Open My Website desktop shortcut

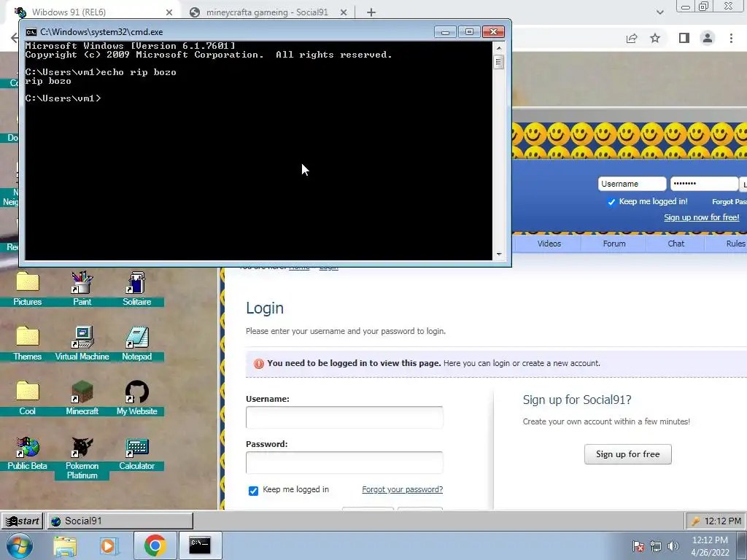[x=136, y=397]
